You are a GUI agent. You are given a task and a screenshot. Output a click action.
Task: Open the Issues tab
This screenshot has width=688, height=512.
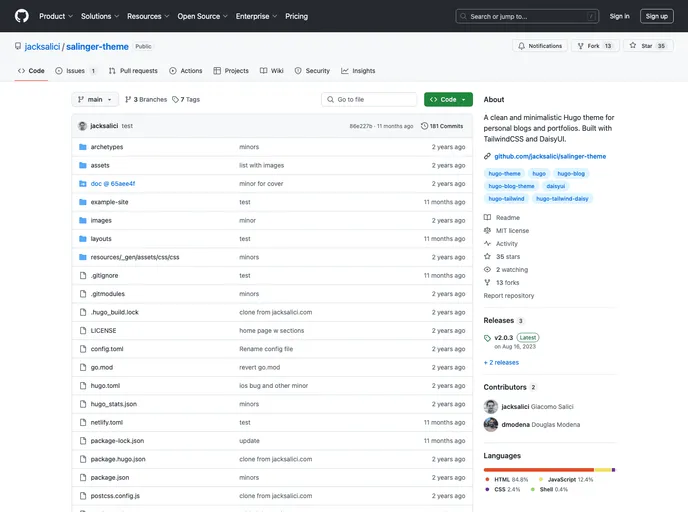(x=76, y=71)
